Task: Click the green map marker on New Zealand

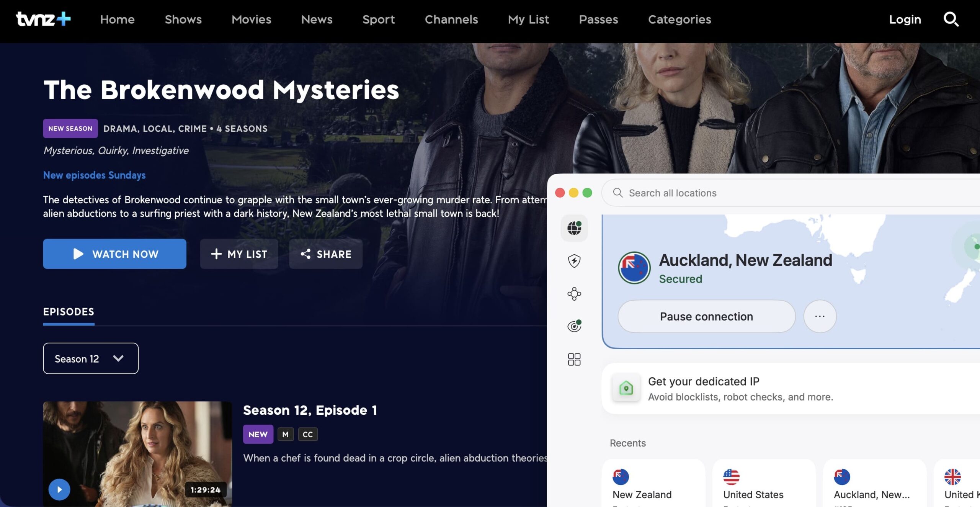Action: click(977, 247)
